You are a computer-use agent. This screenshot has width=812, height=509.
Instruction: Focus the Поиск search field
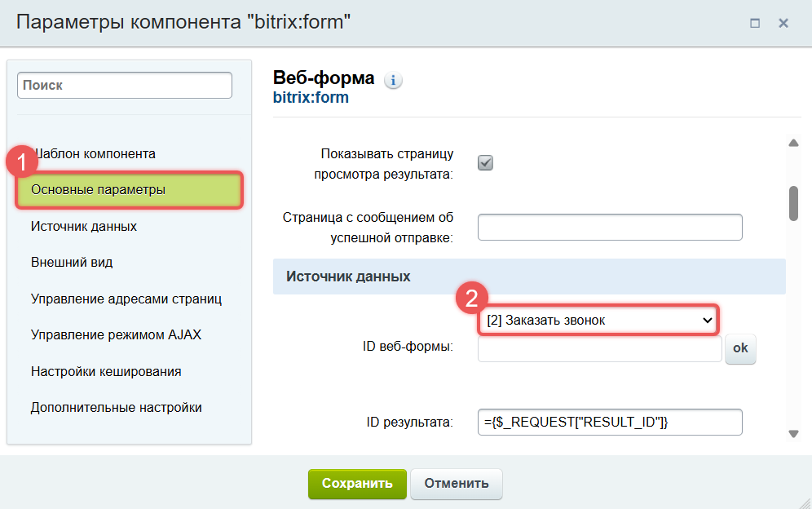click(x=125, y=85)
